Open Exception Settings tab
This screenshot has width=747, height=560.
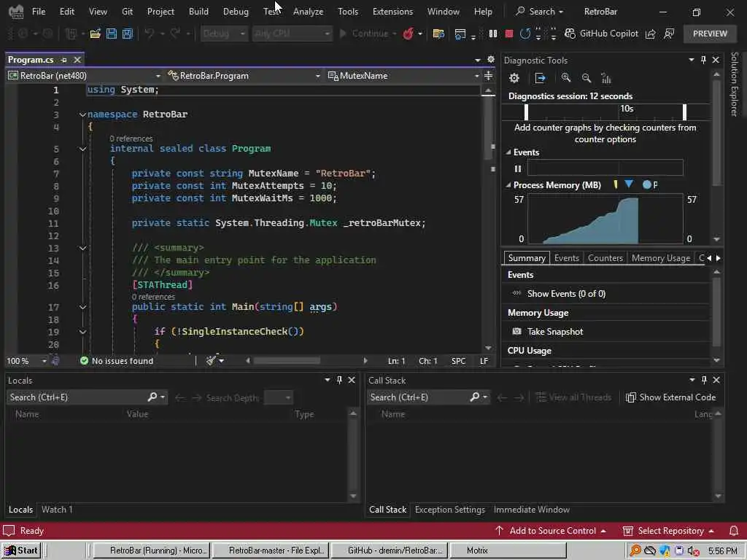(x=449, y=510)
